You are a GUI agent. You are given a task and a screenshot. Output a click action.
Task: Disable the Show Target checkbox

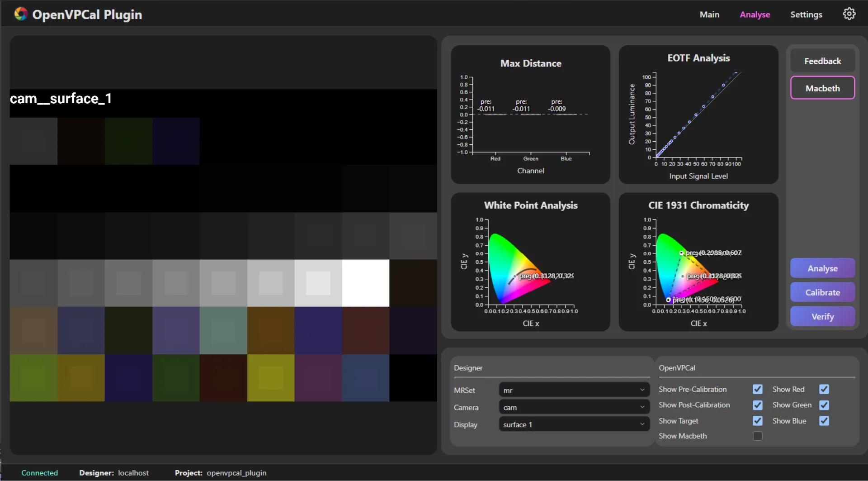[758, 420]
